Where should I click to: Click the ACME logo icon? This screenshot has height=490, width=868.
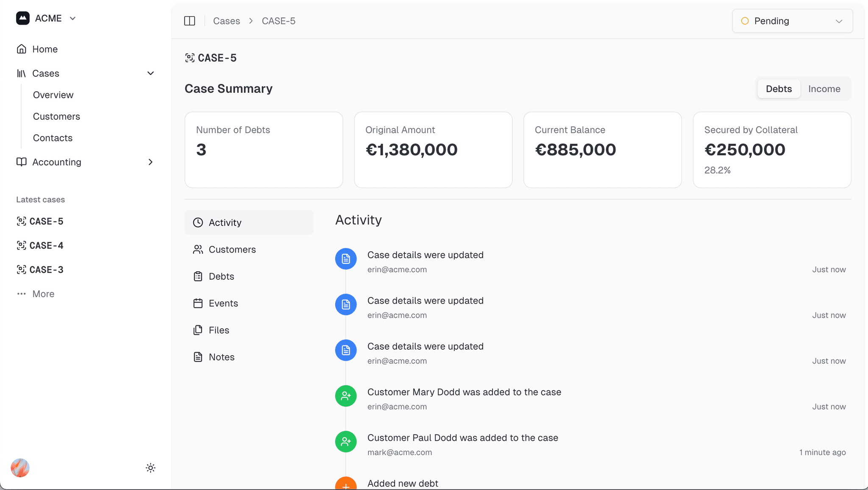click(23, 18)
